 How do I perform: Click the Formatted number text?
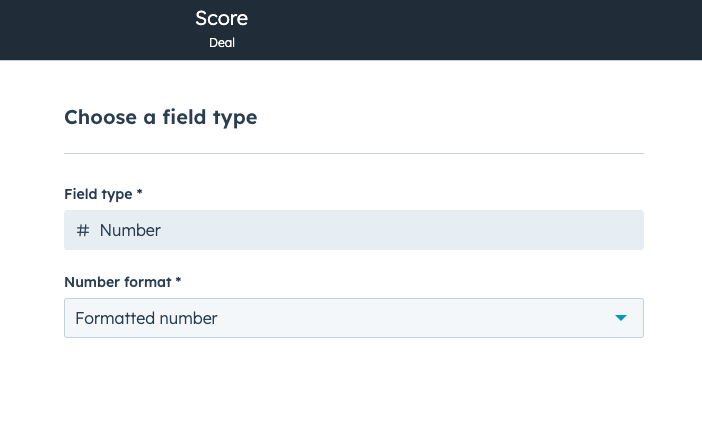(x=146, y=318)
